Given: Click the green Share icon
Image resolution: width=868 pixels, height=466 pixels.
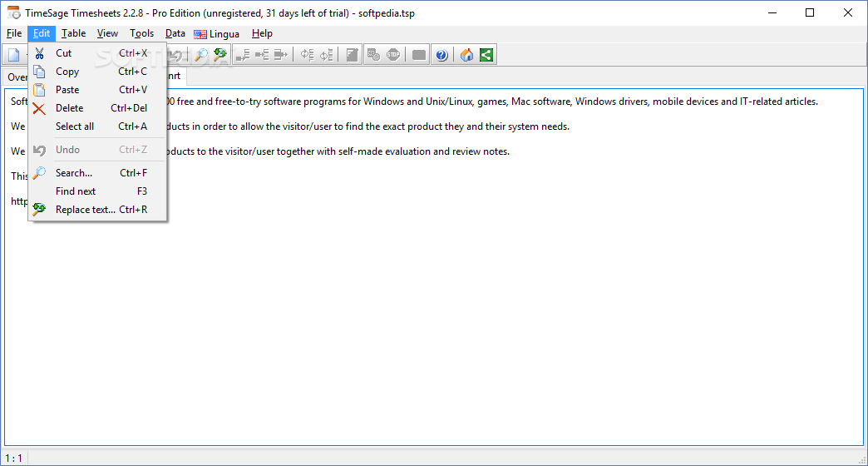Looking at the screenshot, I should coord(486,55).
